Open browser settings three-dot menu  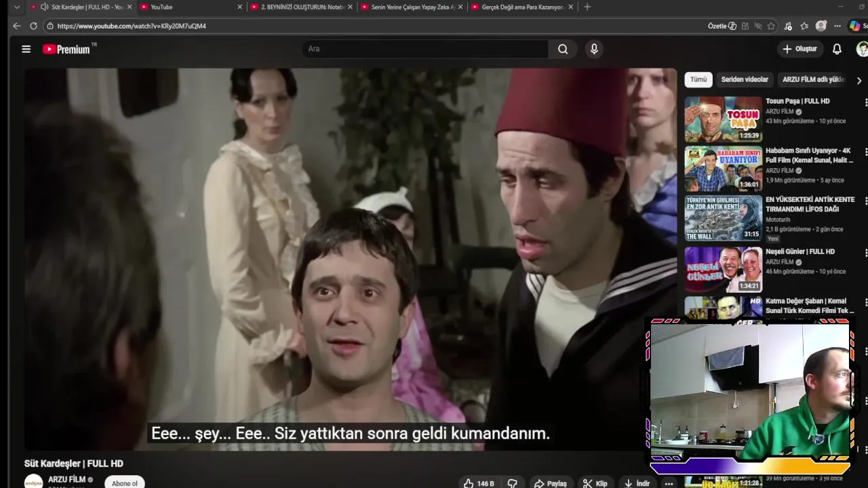tap(837, 26)
